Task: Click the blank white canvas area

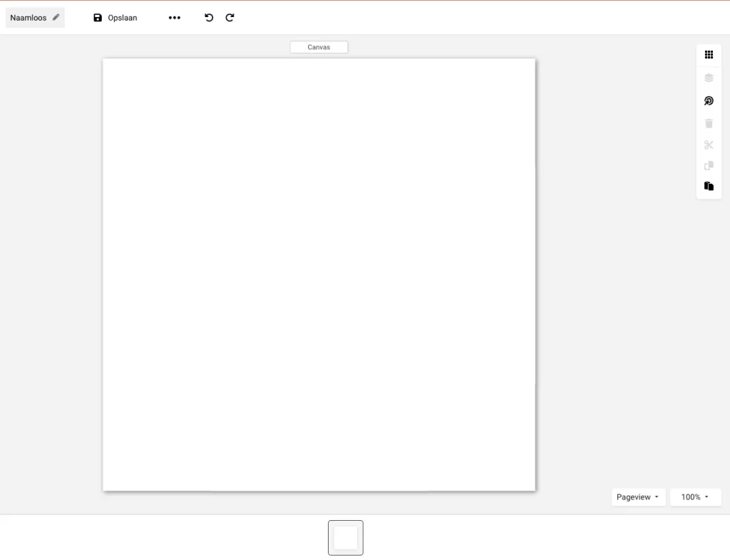Action: click(319, 274)
